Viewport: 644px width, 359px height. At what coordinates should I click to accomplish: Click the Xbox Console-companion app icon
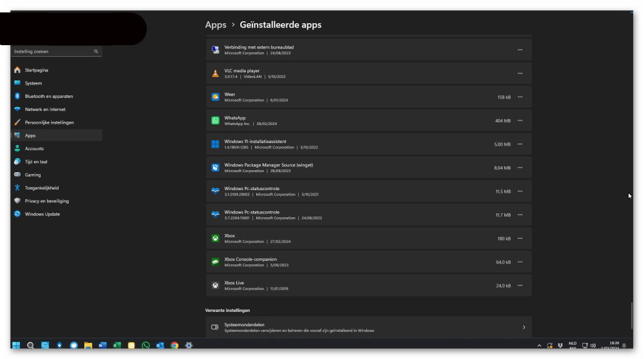tap(215, 262)
